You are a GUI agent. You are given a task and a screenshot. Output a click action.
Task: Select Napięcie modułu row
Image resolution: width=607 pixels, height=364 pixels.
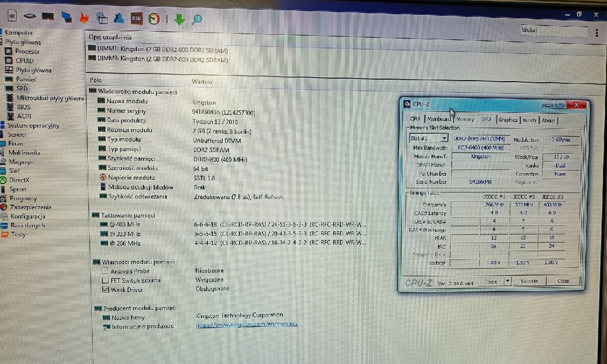157,178
